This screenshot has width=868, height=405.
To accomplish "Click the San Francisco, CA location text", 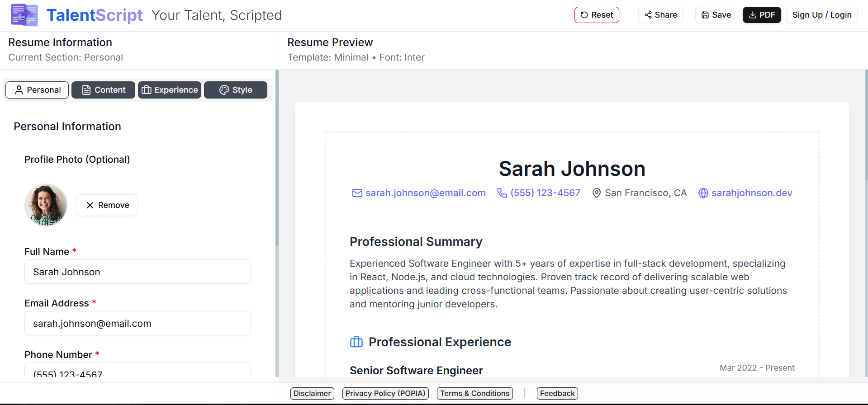I will pyautogui.click(x=646, y=193).
